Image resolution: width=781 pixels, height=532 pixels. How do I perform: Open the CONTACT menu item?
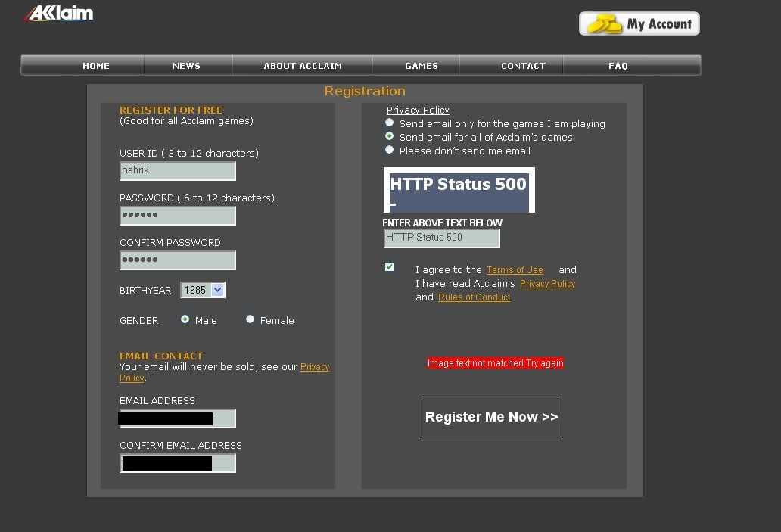523,66
